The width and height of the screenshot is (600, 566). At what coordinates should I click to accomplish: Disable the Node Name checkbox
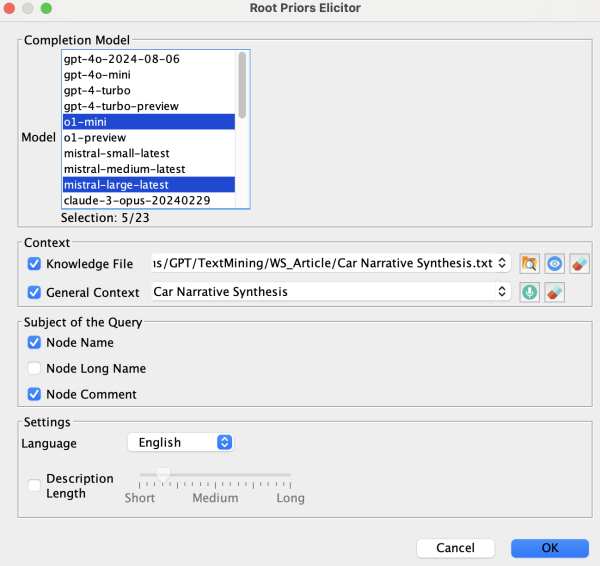pyautogui.click(x=34, y=342)
